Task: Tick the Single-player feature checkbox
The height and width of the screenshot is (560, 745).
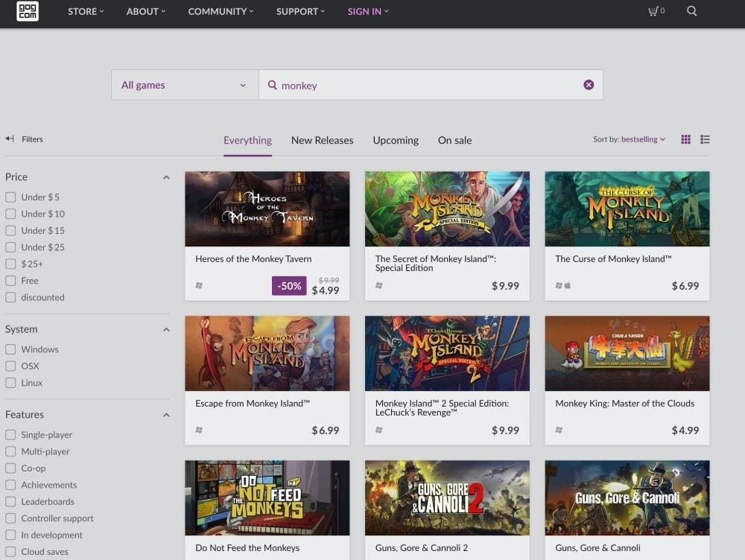Action: coord(10,435)
